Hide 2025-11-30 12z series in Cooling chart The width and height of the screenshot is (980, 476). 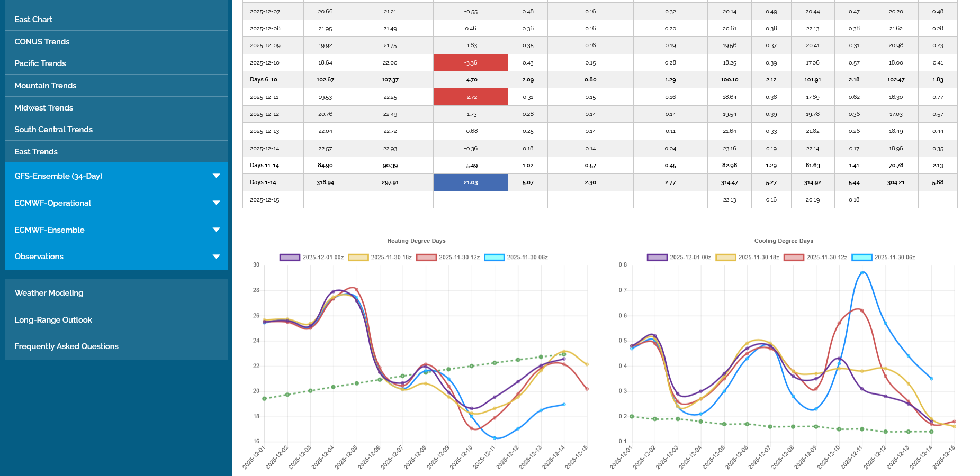pyautogui.click(x=816, y=258)
